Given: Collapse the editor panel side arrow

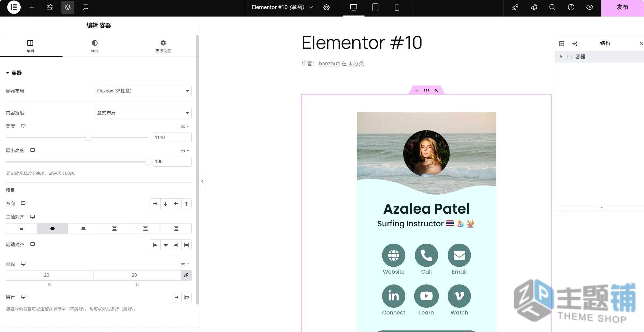Looking at the screenshot, I should [203, 181].
